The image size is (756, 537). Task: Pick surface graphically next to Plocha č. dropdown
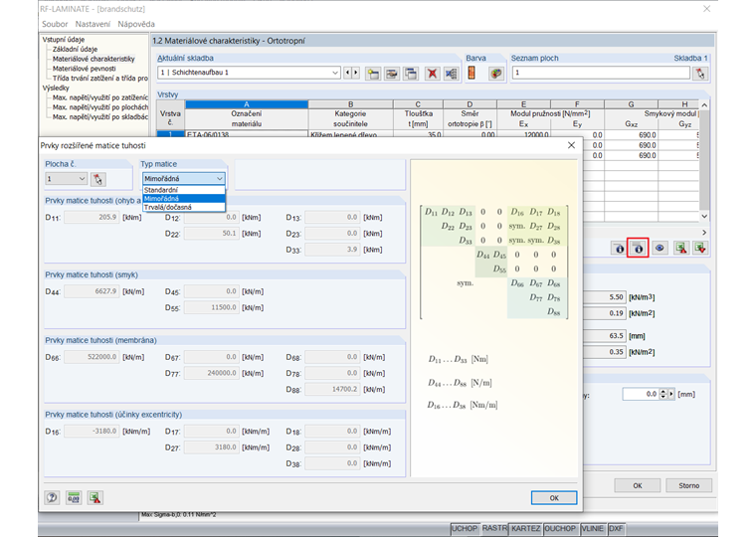tap(97, 179)
